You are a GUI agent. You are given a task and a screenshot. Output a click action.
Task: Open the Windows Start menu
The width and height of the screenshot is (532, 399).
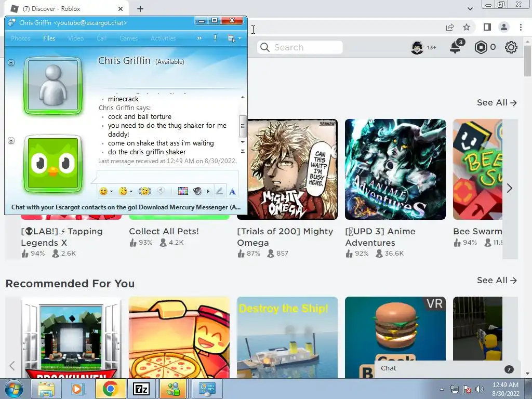pyautogui.click(x=14, y=389)
